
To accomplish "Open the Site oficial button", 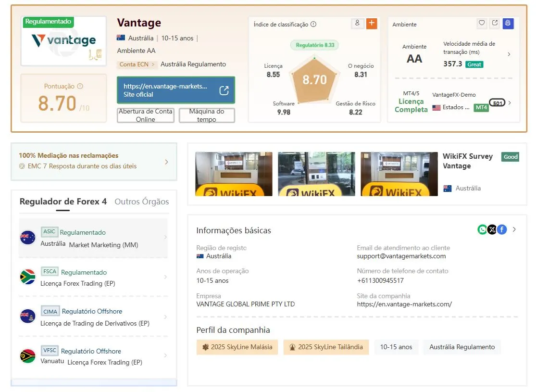I will [x=176, y=90].
